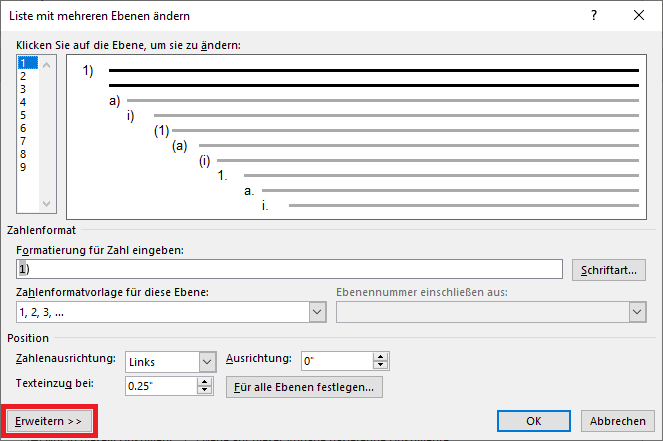Click the (i) level in preview
This screenshot has height=441, width=663.
click(x=205, y=161)
